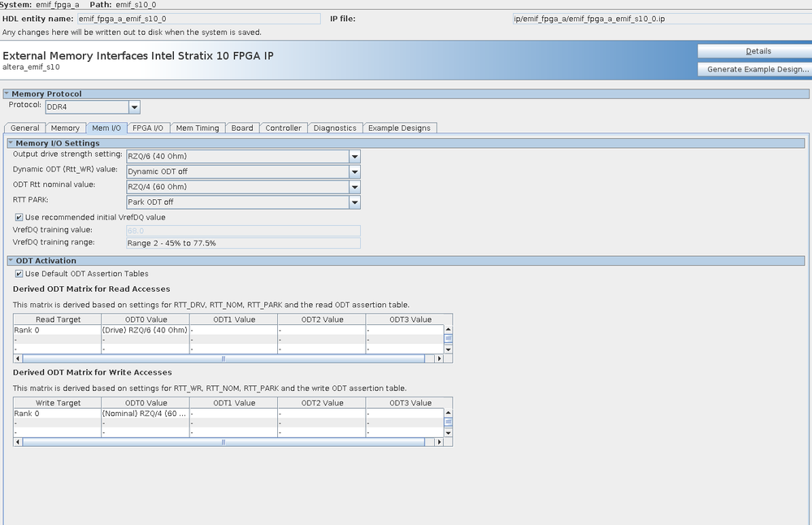The image size is (812, 525).
Task: Click Write matrix vertical scrollbar thumb
Action: click(449, 422)
